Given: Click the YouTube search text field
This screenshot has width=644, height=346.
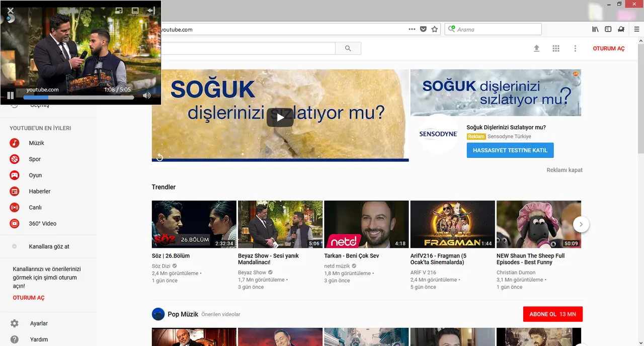Looking at the screenshot, I should (248, 48).
